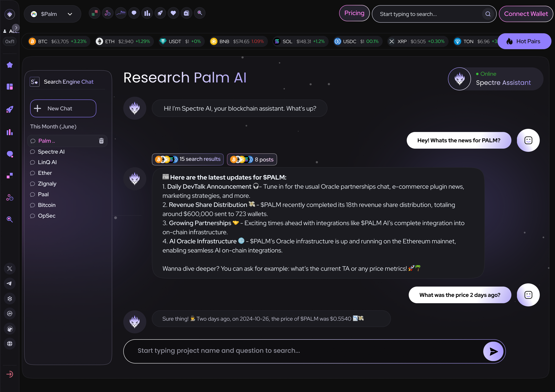
Task: Expand the sidebar with the chevron button
Action: pos(16,28)
